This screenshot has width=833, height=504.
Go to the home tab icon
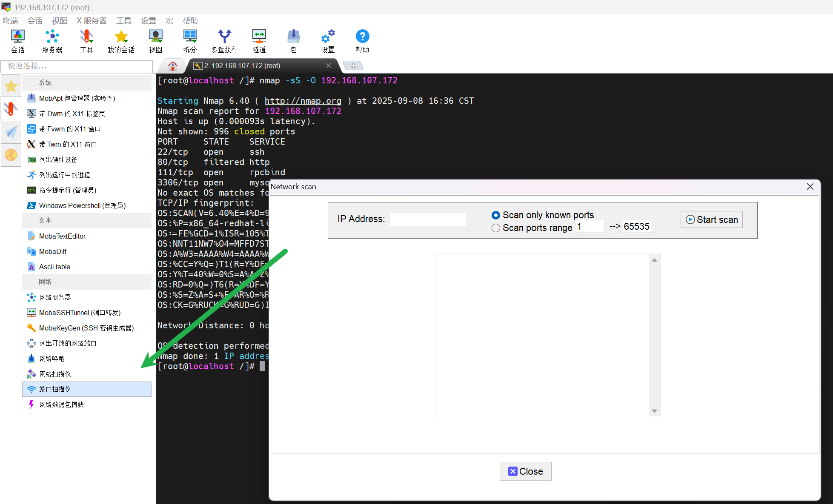click(172, 65)
